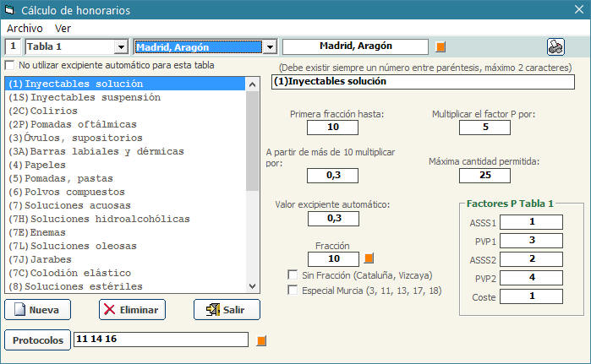The height and width of the screenshot is (364, 591).
Task: Toggle 'Especial Murcia' checkbox
Action: [x=293, y=291]
